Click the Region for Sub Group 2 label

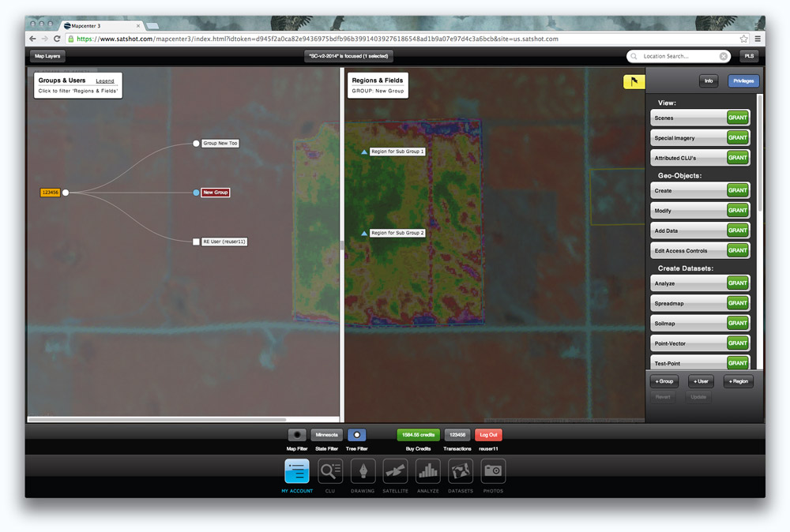tap(397, 233)
